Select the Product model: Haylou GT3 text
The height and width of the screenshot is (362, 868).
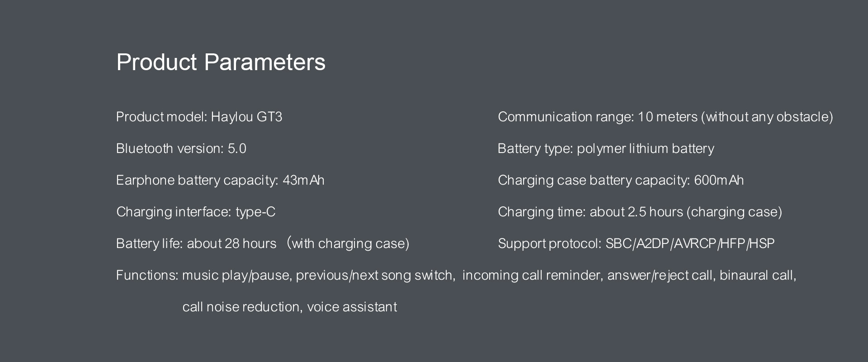tap(199, 117)
